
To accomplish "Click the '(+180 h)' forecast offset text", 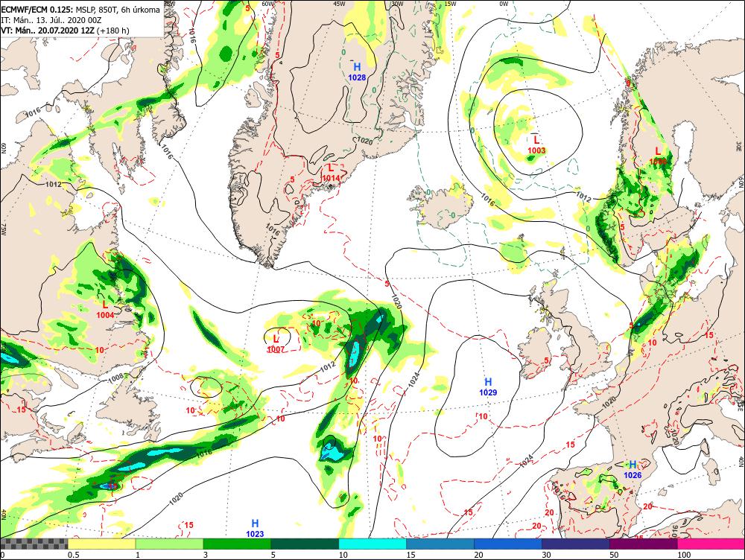I will coord(112,31).
